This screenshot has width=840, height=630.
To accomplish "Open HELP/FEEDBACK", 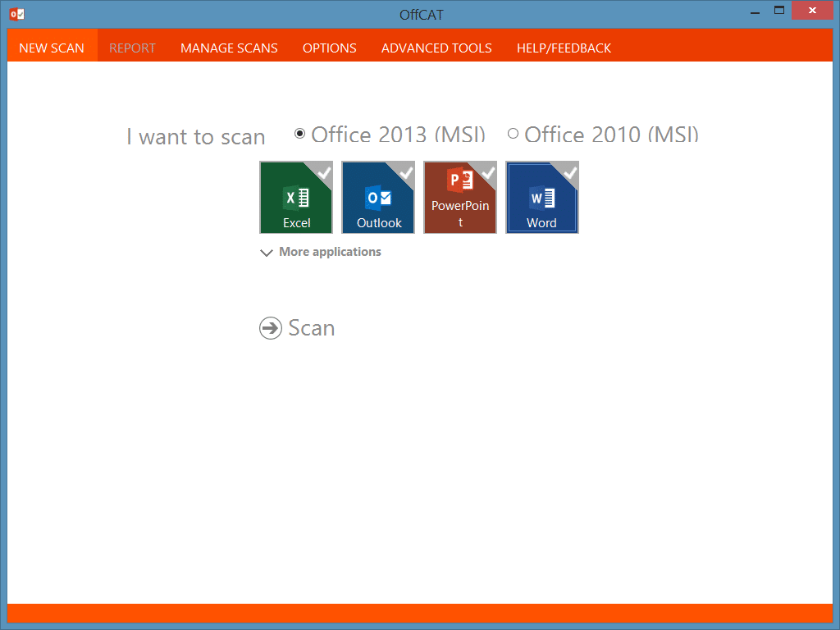I will point(564,48).
